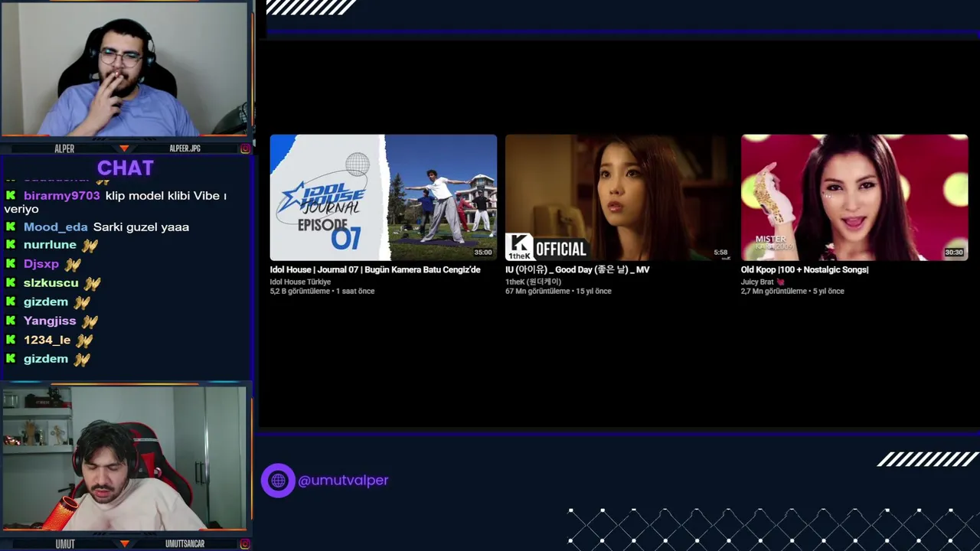Select username Yangjiss in chat
This screenshot has width=980, height=551.
point(50,321)
